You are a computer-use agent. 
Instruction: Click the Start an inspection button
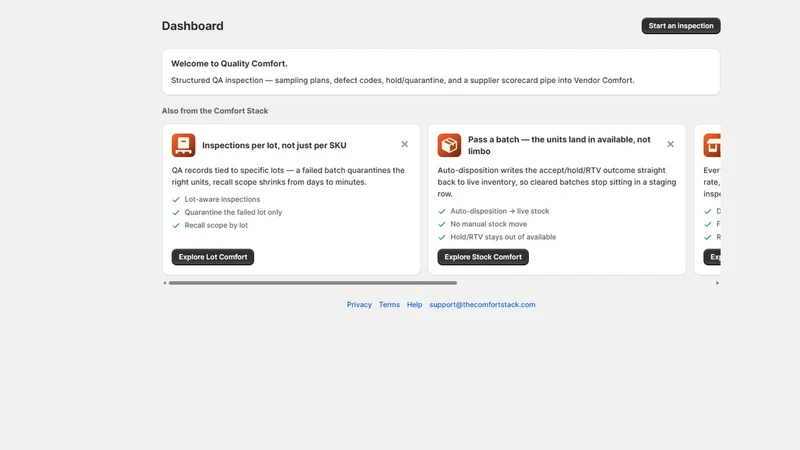pyautogui.click(x=681, y=26)
